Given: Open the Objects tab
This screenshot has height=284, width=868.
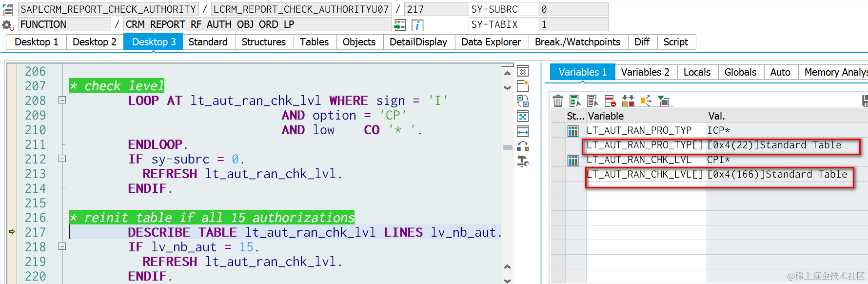Looking at the screenshot, I should click(359, 42).
